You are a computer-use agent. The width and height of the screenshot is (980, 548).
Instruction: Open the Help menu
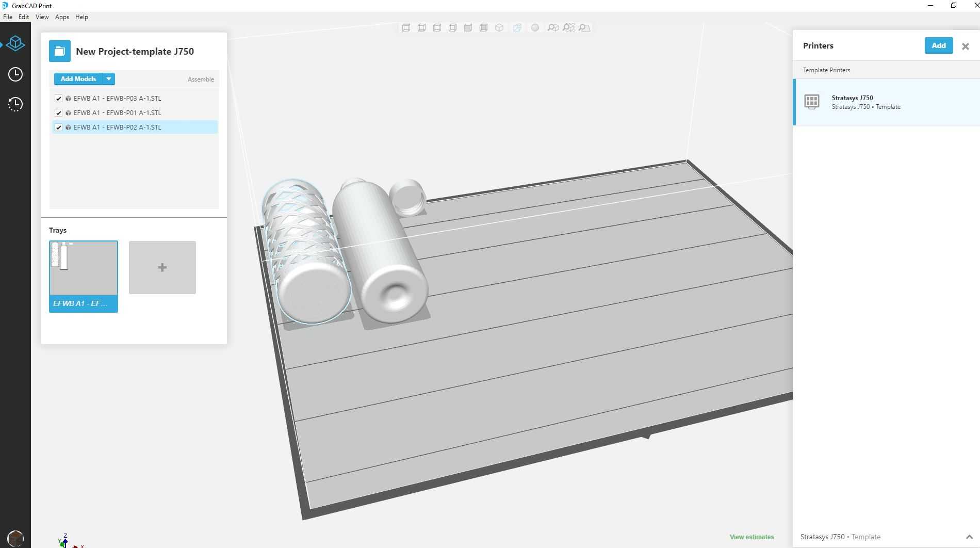click(81, 17)
